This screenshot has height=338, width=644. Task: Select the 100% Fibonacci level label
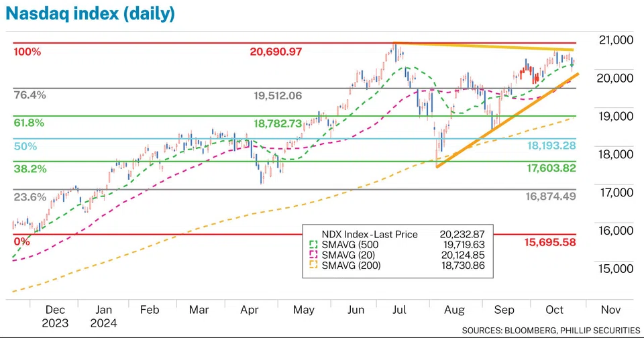click(x=28, y=51)
